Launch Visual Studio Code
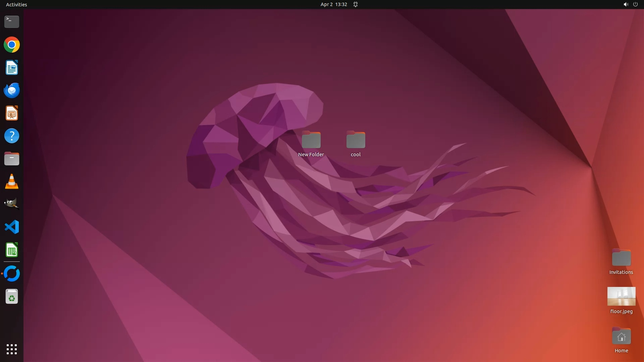 [x=12, y=227]
